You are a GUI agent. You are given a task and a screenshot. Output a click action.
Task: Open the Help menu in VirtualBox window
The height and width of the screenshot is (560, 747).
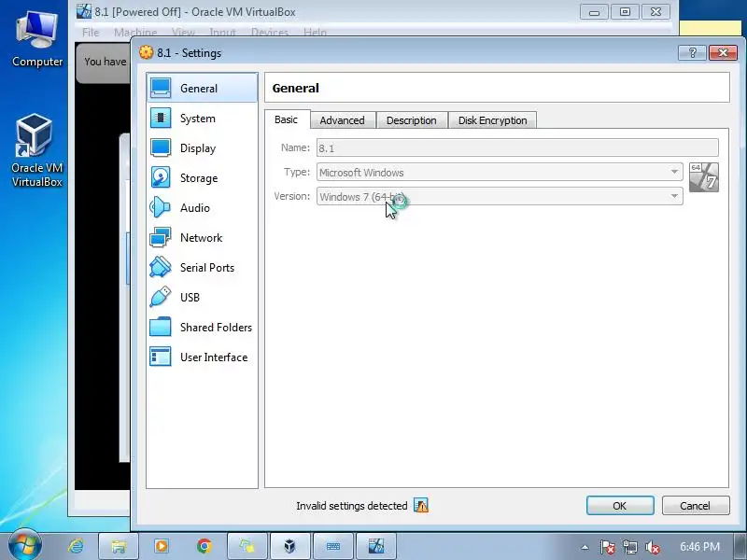tap(315, 33)
